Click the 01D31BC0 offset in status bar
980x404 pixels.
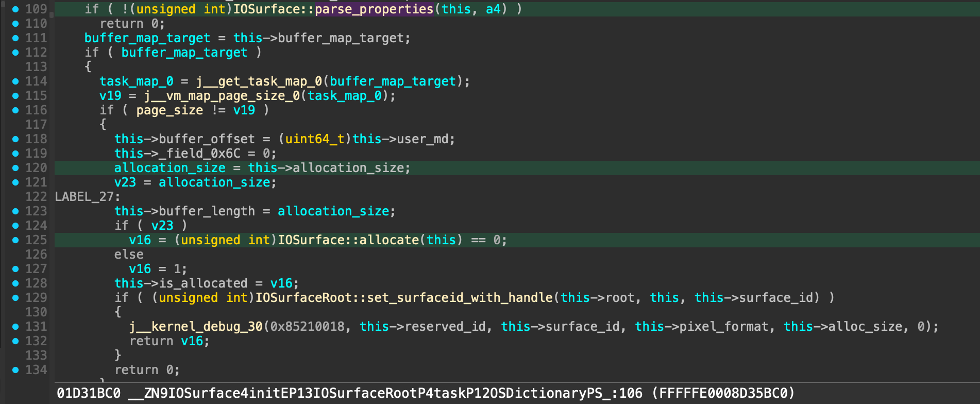[x=89, y=394]
